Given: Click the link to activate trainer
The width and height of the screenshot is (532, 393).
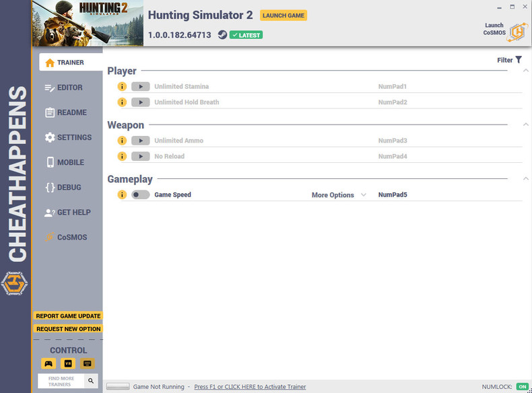Looking at the screenshot, I should [250, 386].
